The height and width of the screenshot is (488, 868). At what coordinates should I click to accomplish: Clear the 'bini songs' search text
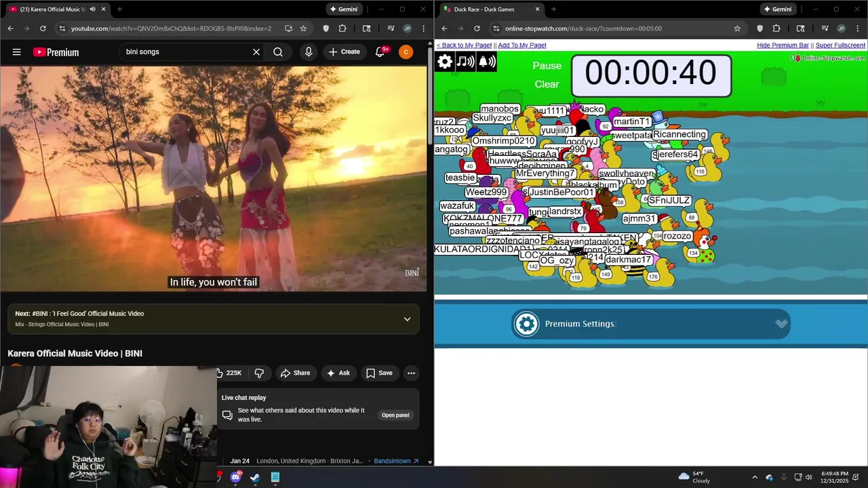[256, 52]
